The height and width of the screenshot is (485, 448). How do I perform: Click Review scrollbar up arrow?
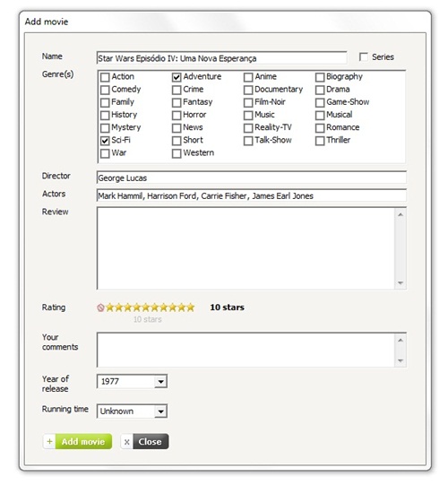401,214
